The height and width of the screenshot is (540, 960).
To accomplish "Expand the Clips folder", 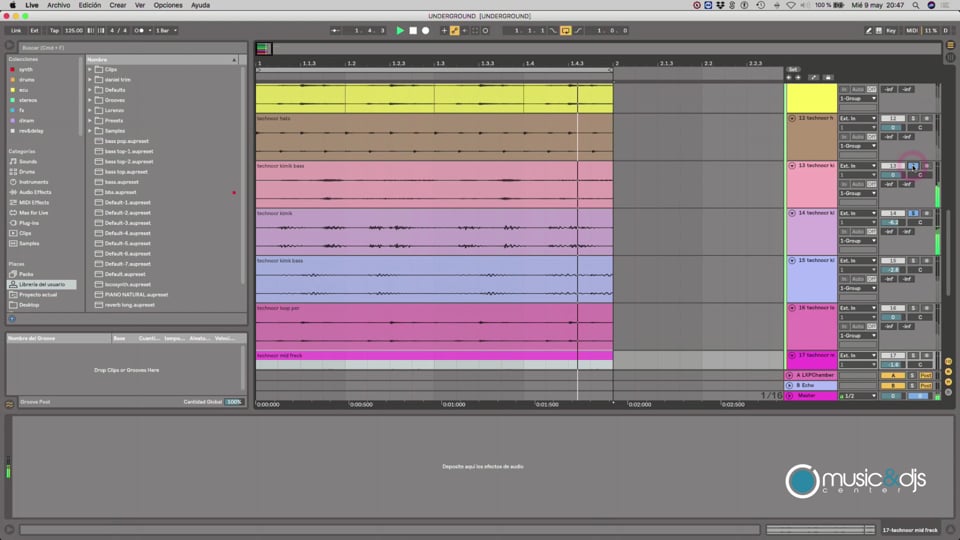I will coord(90,69).
